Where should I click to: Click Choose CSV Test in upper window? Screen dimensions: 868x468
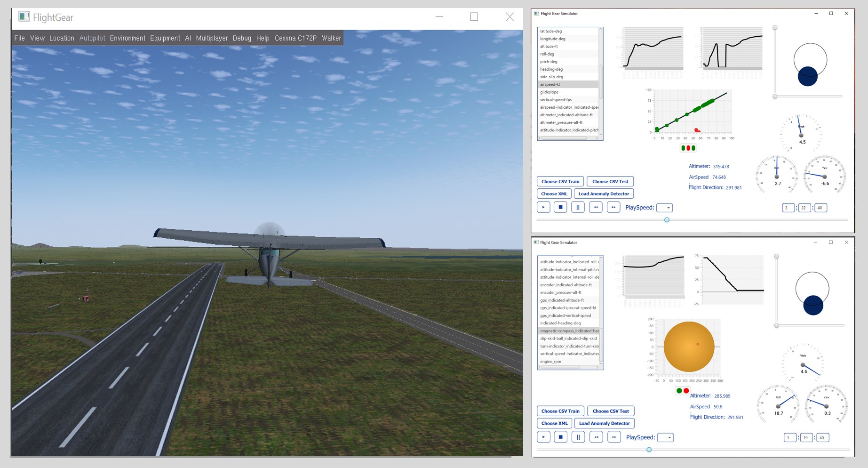pos(610,181)
